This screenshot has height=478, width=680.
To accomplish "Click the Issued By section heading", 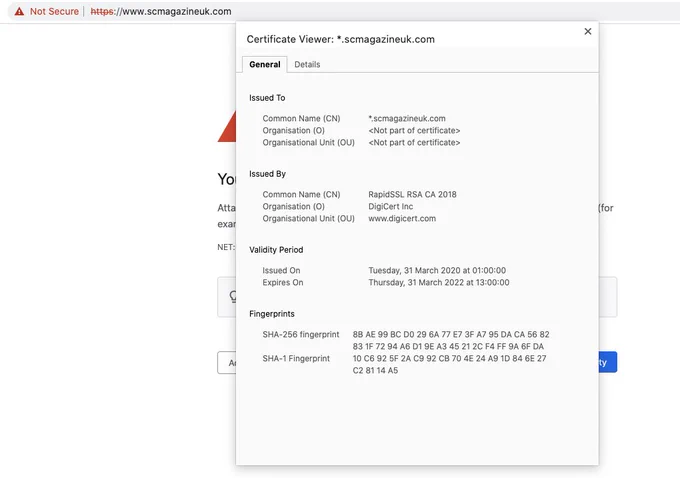I will (x=267, y=174).
